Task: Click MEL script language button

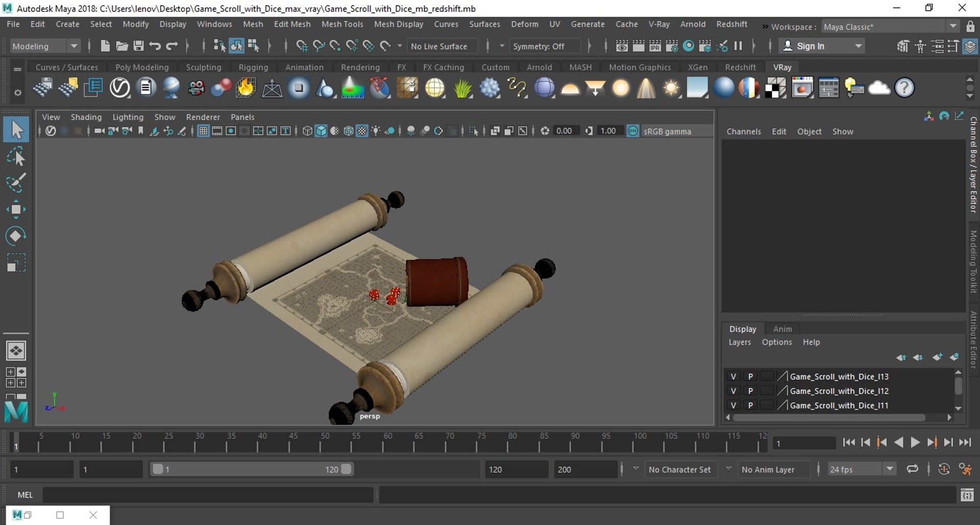Action: pyautogui.click(x=25, y=495)
